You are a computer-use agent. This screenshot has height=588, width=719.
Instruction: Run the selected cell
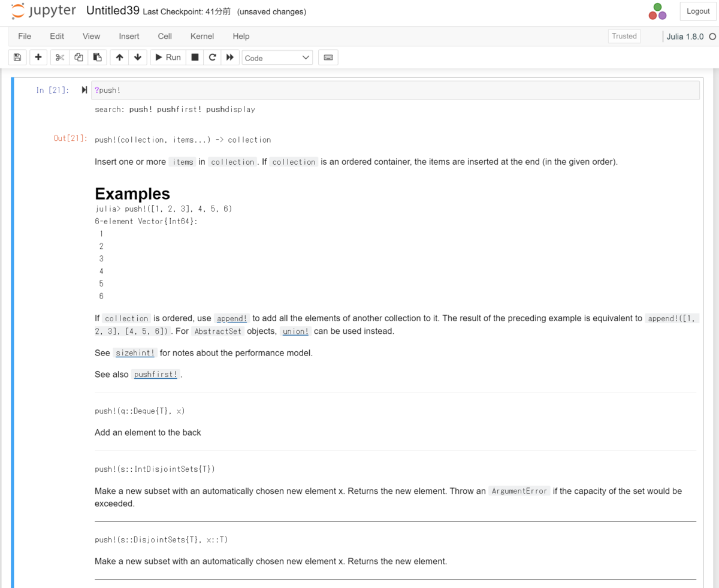pyautogui.click(x=168, y=58)
